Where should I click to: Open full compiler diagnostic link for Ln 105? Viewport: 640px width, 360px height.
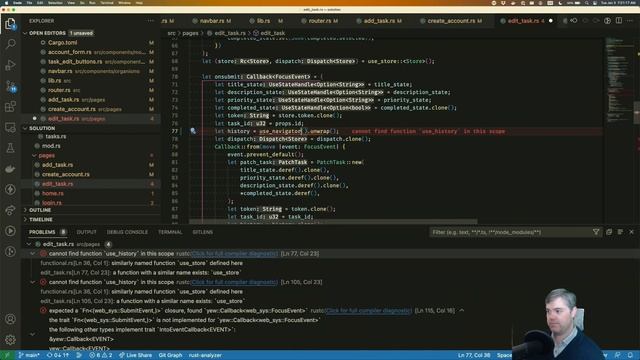(234, 282)
